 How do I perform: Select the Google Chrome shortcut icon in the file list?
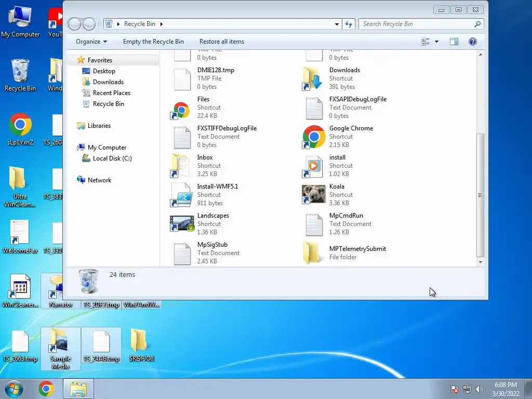point(313,137)
